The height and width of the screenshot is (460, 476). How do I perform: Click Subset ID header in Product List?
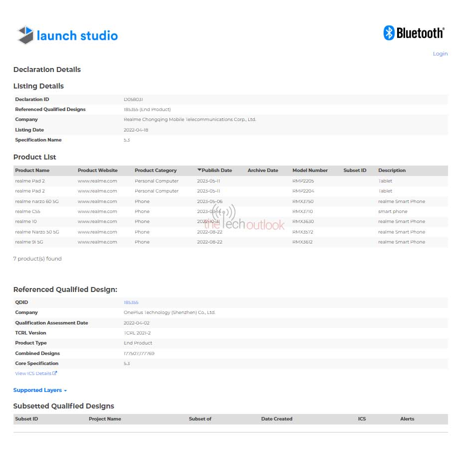(355, 170)
